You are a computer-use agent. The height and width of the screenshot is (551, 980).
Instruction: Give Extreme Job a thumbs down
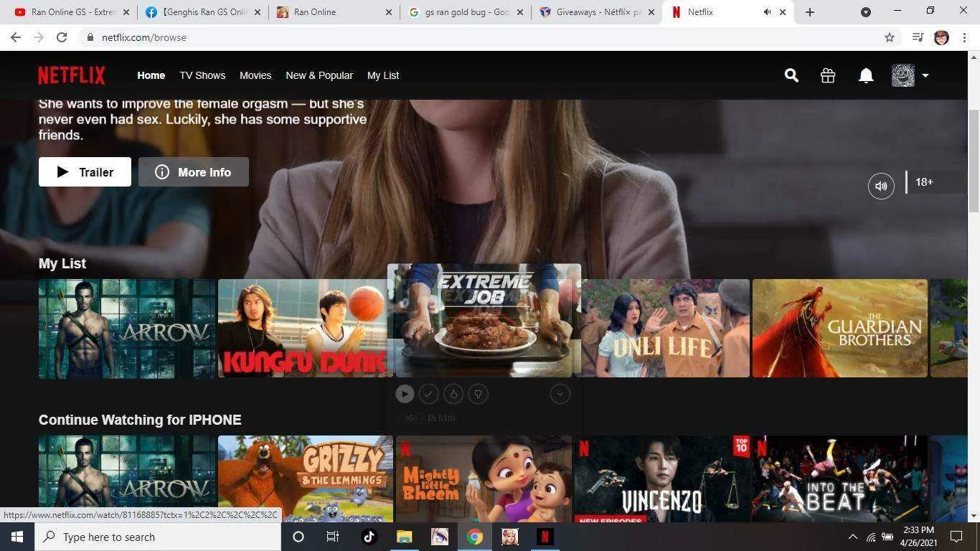478,393
